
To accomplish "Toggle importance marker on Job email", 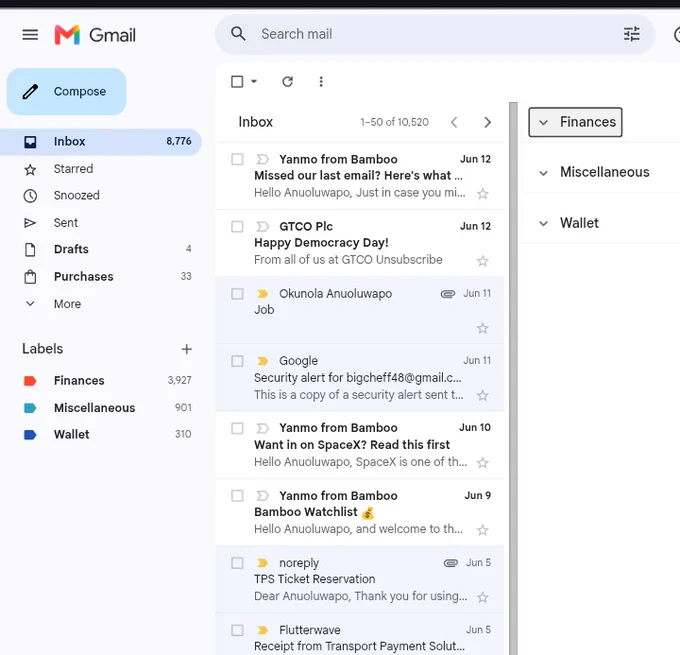I will [262, 294].
